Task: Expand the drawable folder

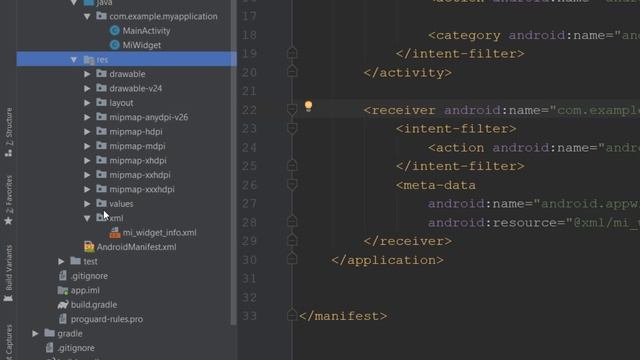Action: (x=87, y=74)
